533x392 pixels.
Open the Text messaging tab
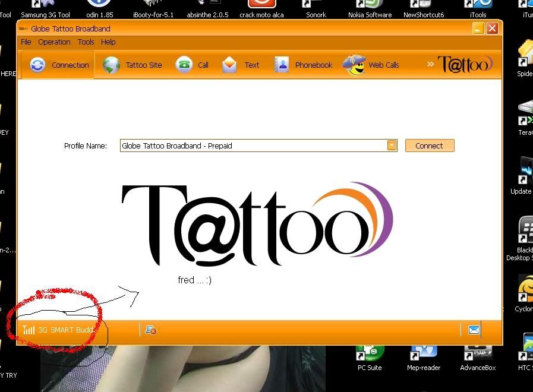(x=240, y=65)
